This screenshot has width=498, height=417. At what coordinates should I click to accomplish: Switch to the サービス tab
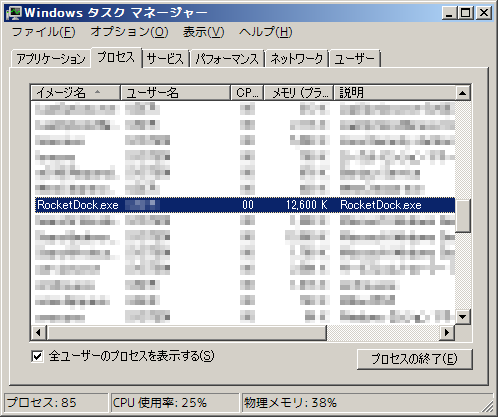click(x=165, y=59)
